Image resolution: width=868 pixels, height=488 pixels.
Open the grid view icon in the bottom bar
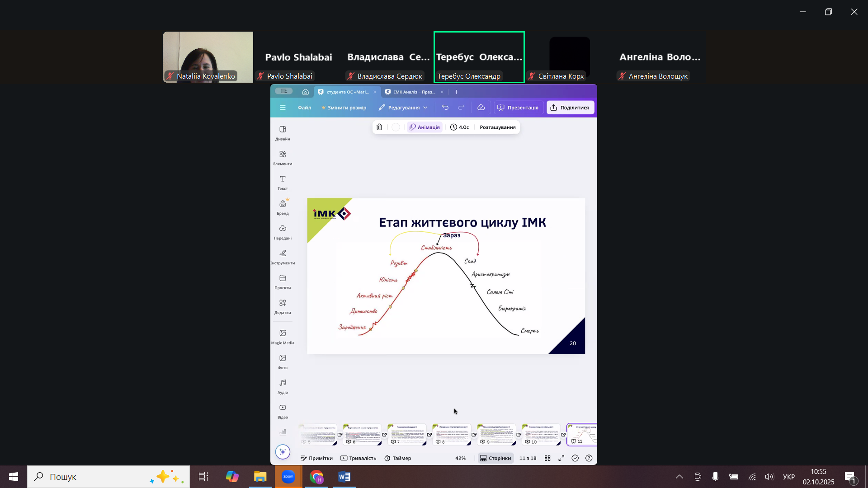(547, 458)
